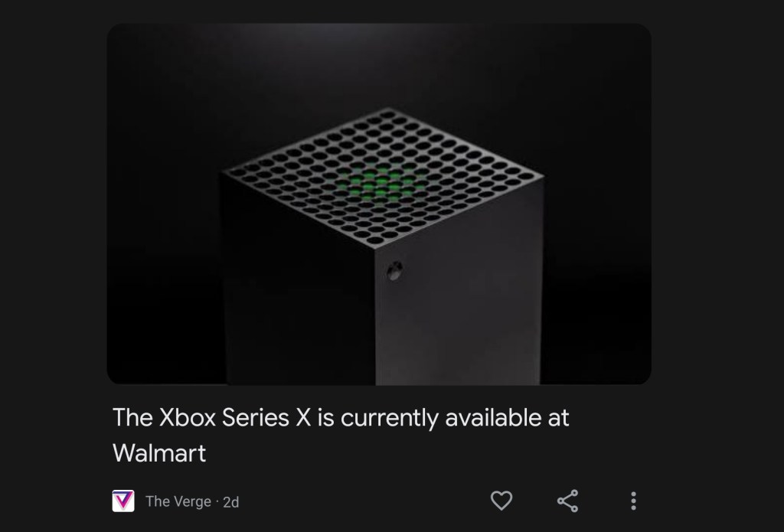Image resolution: width=784 pixels, height=532 pixels.
Task: Like the Xbox Series X article
Action: point(501,501)
